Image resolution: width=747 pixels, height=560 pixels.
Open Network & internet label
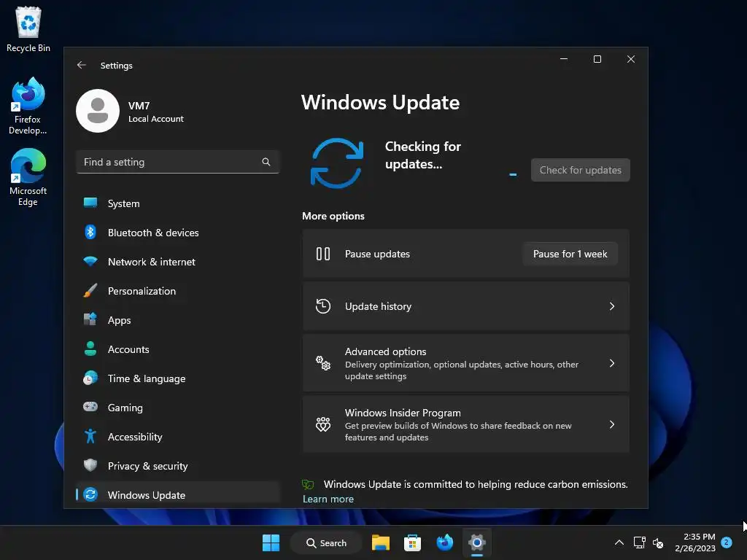[152, 262]
